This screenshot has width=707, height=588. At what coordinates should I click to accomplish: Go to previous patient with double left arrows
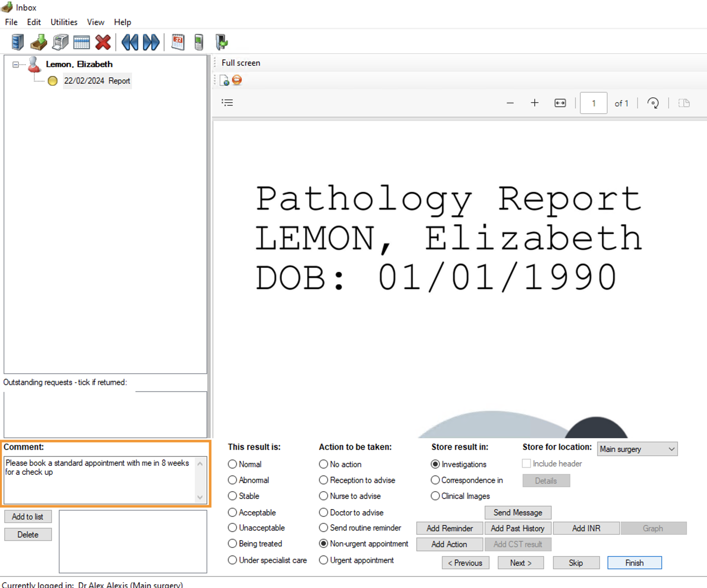click(130, 42)
